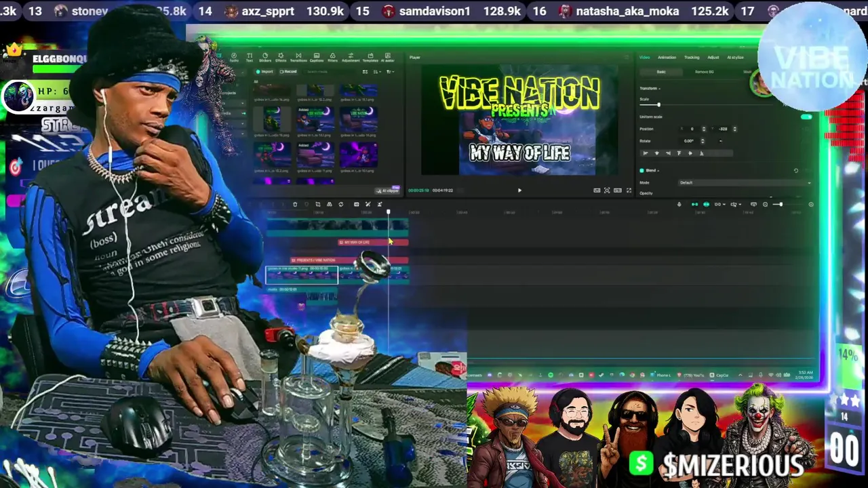Toggle the Blend checkbox

coord(642,170)
